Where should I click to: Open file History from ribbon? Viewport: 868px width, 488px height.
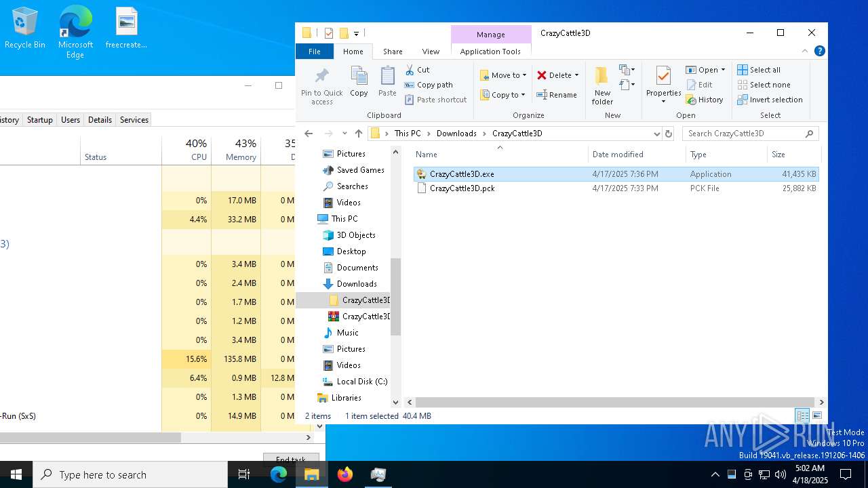tap(705, 100)
